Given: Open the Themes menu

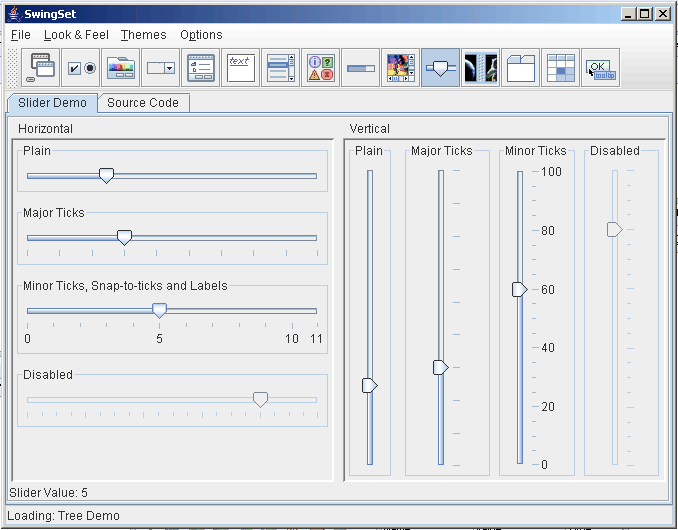Looking at the screenshot, I should 143,35.
